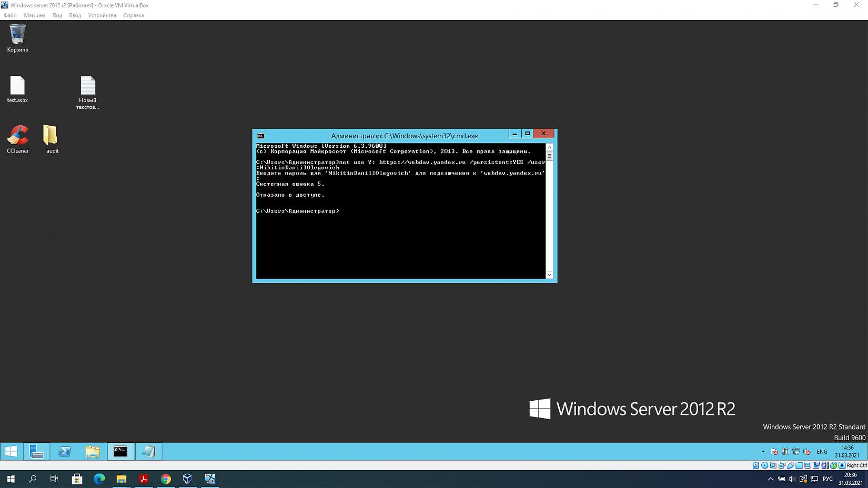868x488 pixels.
Task: Show hidden host tray icons
Action: point(771,479)
